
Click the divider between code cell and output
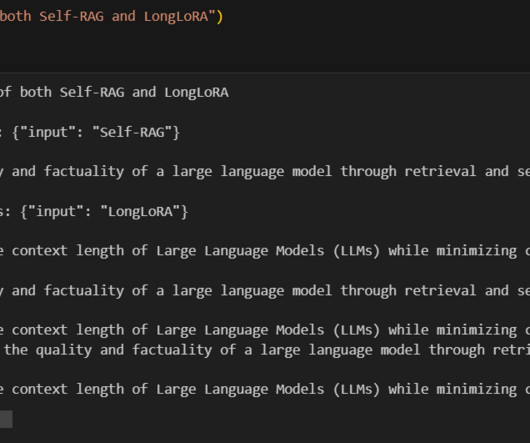pos(265,72)
